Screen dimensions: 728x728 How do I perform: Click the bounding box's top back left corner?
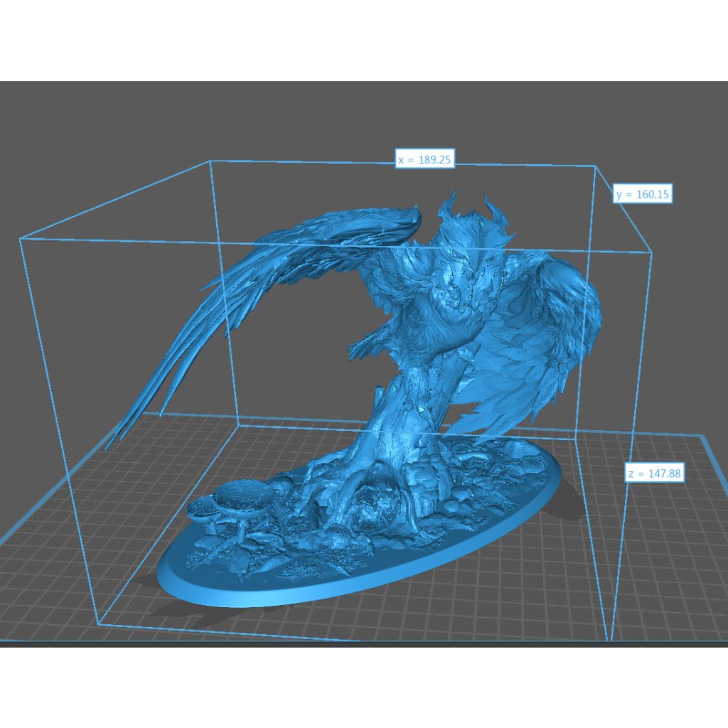(210, 161)
